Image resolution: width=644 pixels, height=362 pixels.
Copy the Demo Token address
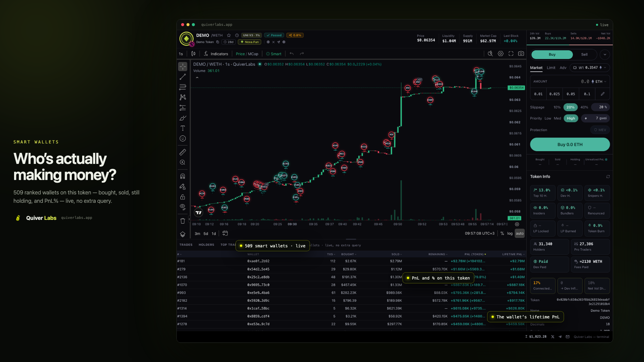click(x=217, y=42)
